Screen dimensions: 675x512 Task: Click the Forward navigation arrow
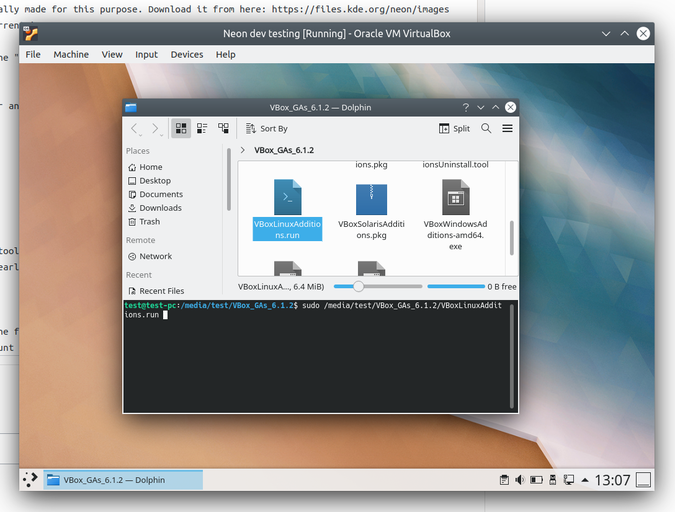click(x=156, y=128)
